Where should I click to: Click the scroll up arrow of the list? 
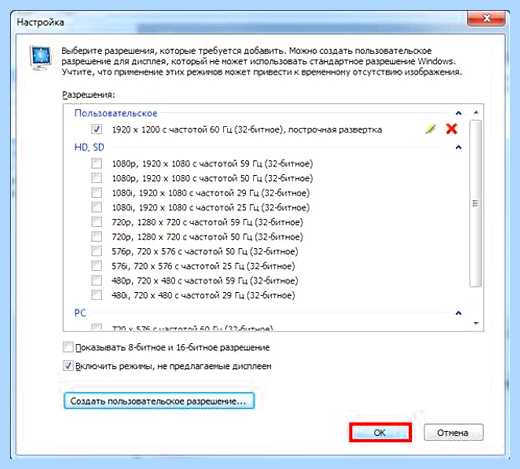(476, 113)
